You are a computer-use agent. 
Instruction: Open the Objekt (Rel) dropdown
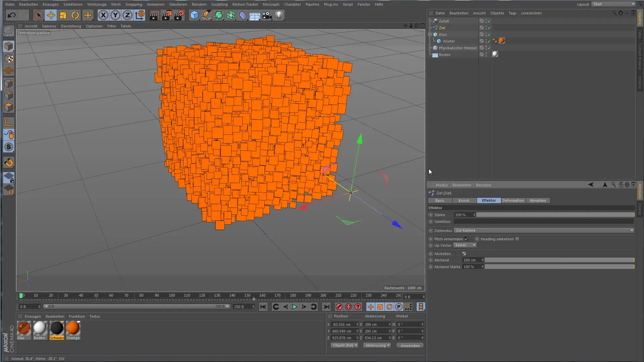click(x=344, y=345)
